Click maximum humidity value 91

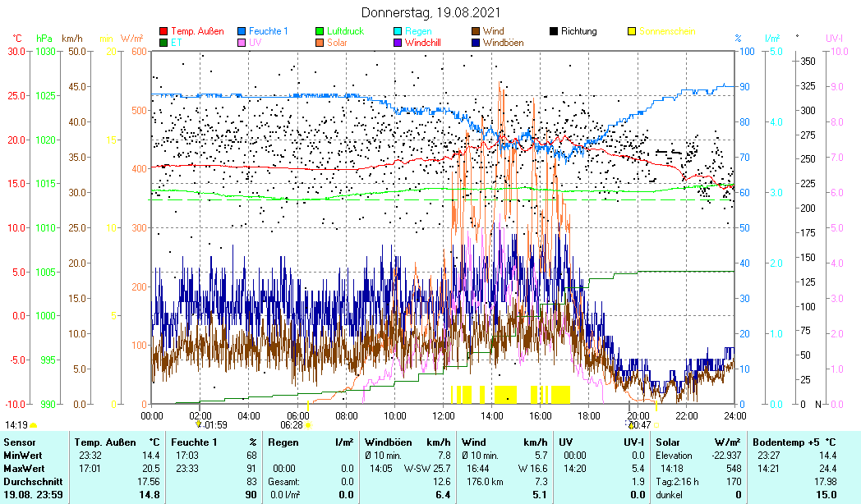(x=251, y=469)
